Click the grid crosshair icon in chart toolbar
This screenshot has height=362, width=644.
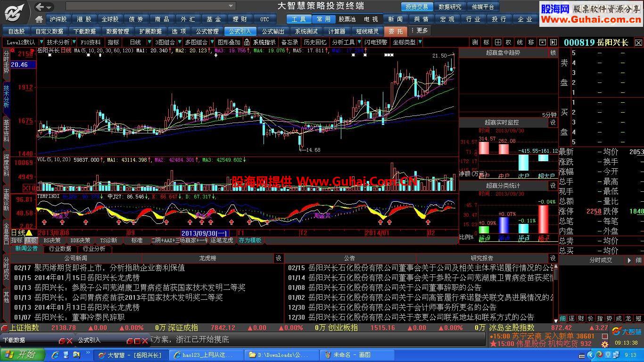click(497, 42)
